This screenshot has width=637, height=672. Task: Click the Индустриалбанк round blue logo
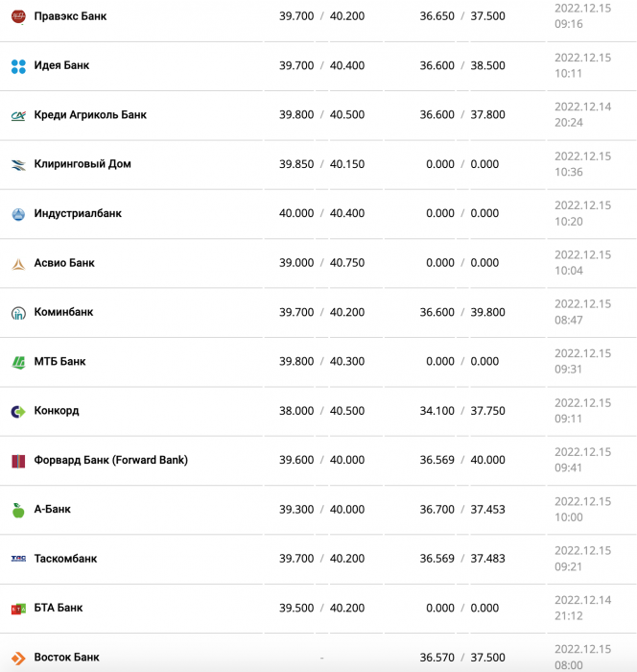pos(18,214)
